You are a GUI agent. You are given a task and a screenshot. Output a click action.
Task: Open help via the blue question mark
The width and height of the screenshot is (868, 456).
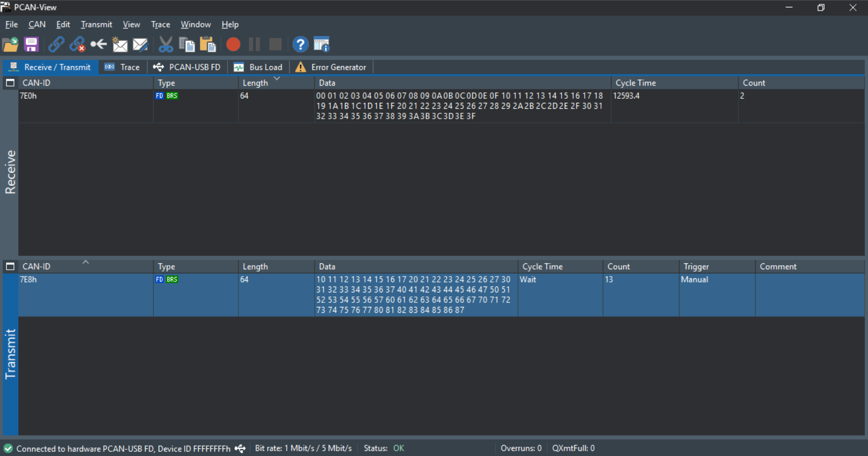pos(300,44)
